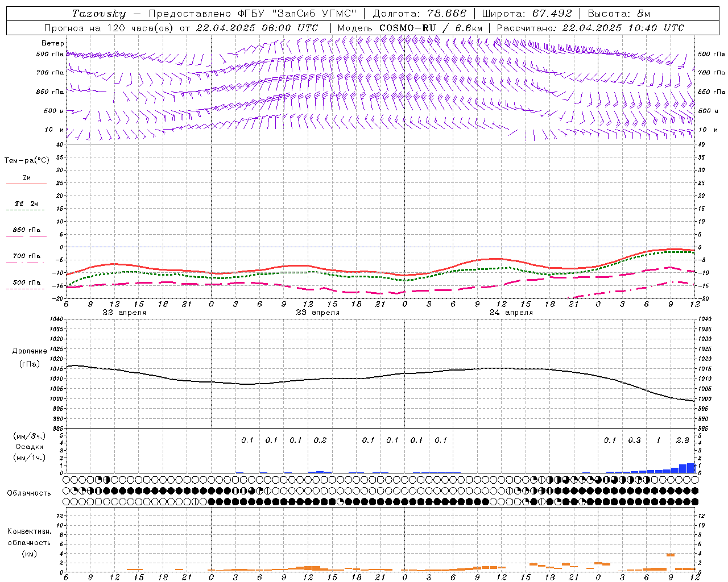Click the (мм/1ч.) precipitation unit label
The image size is (728, 582).
click(x=30, y=458)
